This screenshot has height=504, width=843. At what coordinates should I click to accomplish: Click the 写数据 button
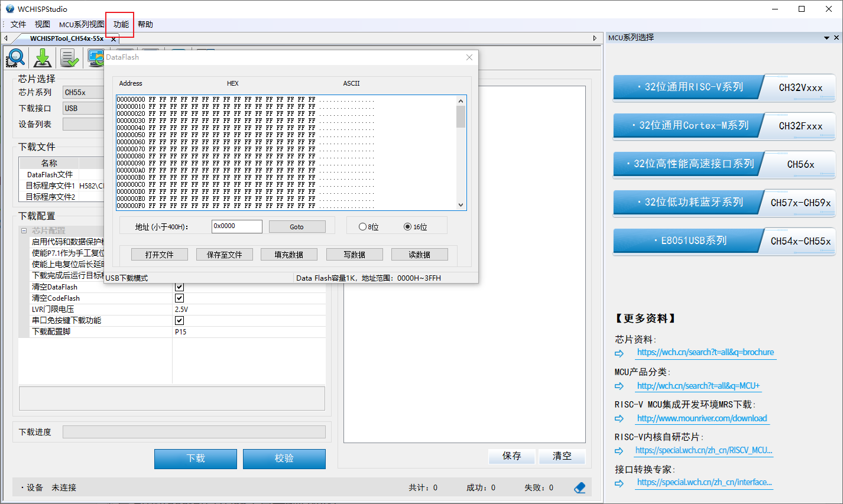click(355, 255)
